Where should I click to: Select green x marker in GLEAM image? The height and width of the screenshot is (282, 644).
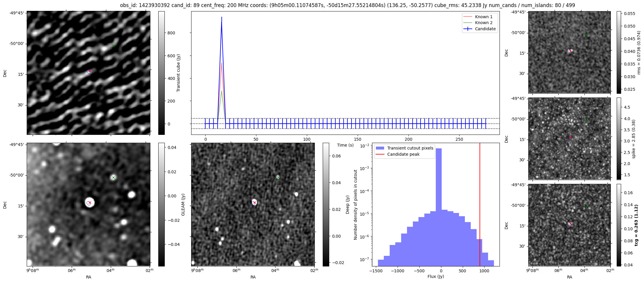coord(113,177)
